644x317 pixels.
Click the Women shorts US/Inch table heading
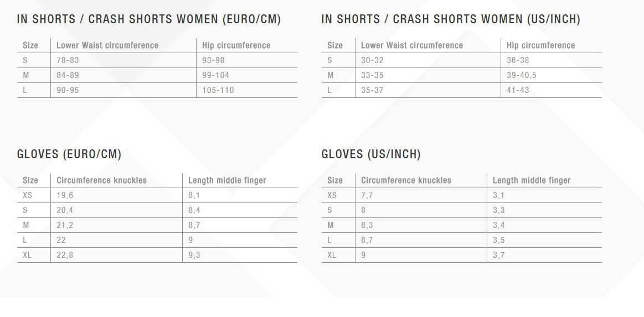451,19
